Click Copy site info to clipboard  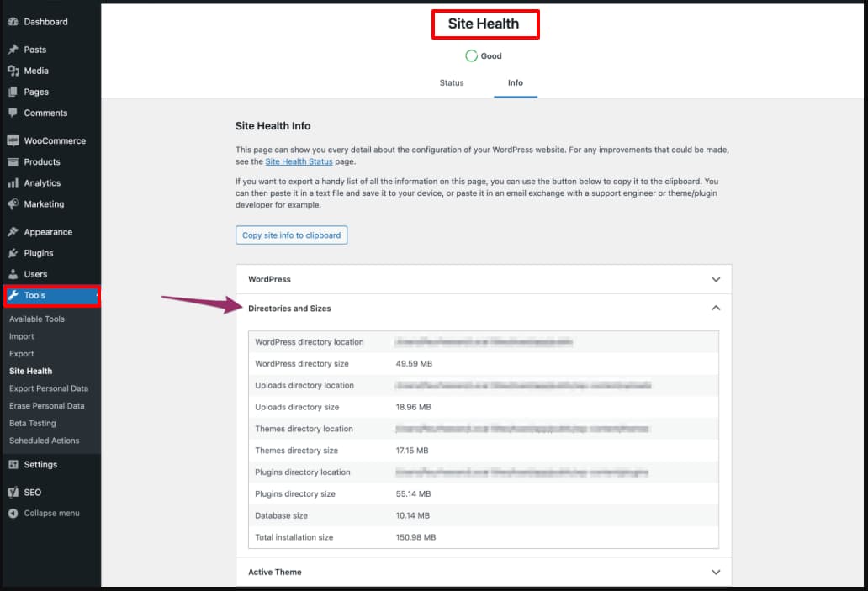click(292, 235)
